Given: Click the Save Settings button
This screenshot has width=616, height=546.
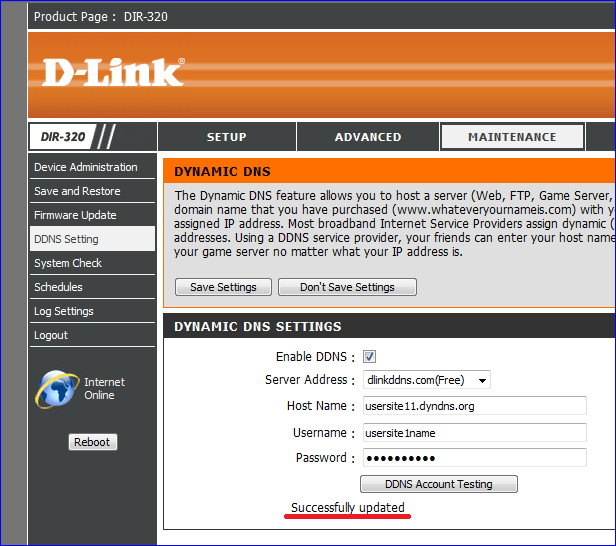Looking at the screenshot, I should [223, 287].
